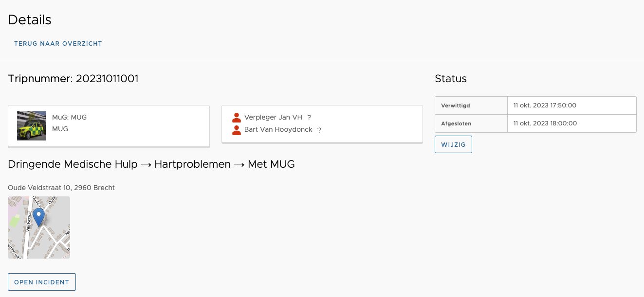644x297 pixels.
Task: Click the question mark after Verpleger Jan VH
Action: (309, 118)
